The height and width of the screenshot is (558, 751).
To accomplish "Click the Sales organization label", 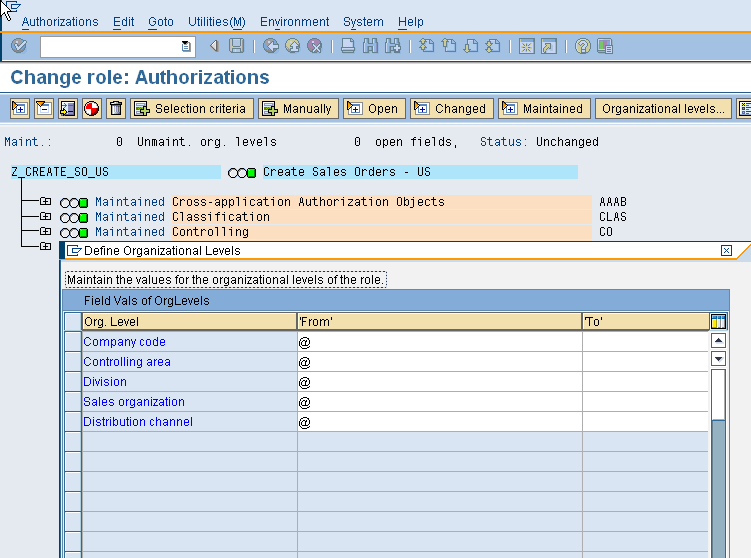I will click(134, 402).
